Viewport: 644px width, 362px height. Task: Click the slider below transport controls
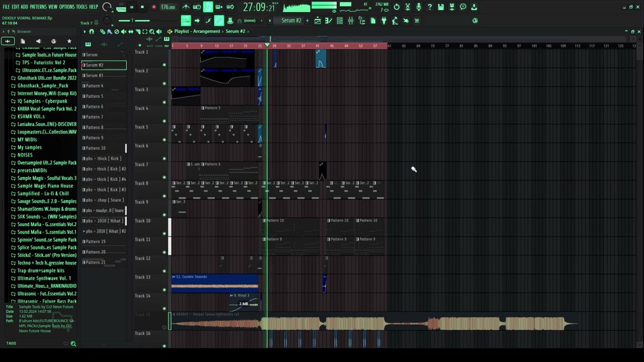click(134, 21)
